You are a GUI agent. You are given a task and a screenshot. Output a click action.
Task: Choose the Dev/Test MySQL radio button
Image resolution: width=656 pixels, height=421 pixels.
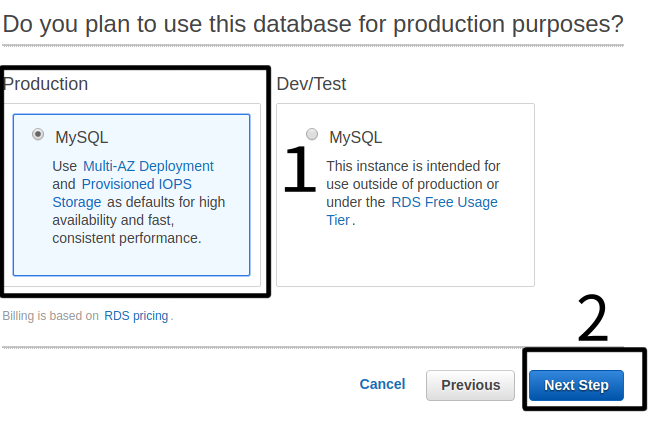tap(313, 134)
